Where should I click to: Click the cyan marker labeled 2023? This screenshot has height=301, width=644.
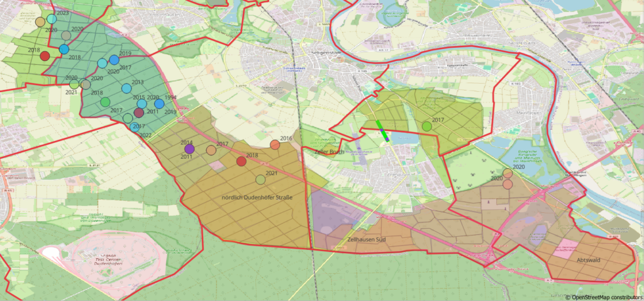[x=52, y=19]
